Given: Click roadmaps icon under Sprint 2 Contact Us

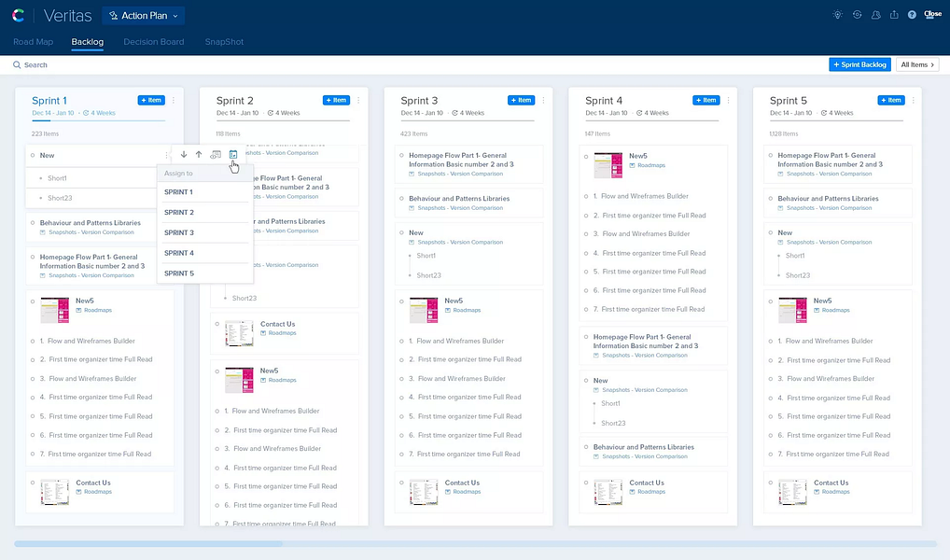Looking at the screenshot, I should [263, 332].
